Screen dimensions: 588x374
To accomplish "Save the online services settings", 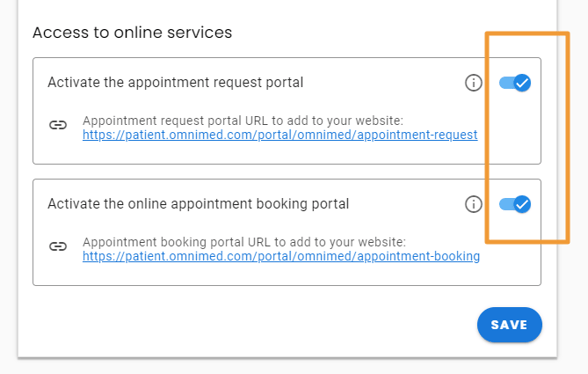I will pyautogui.click(x=509, y=324).
